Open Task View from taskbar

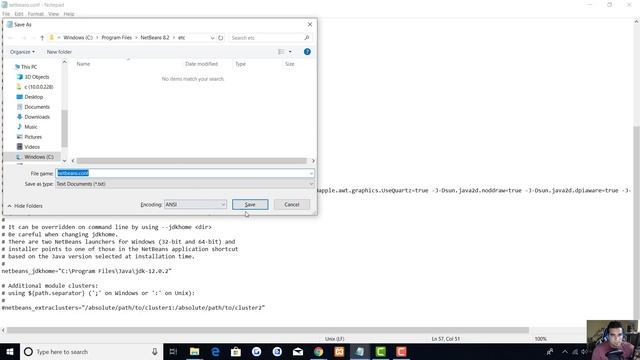coord(173,351)
